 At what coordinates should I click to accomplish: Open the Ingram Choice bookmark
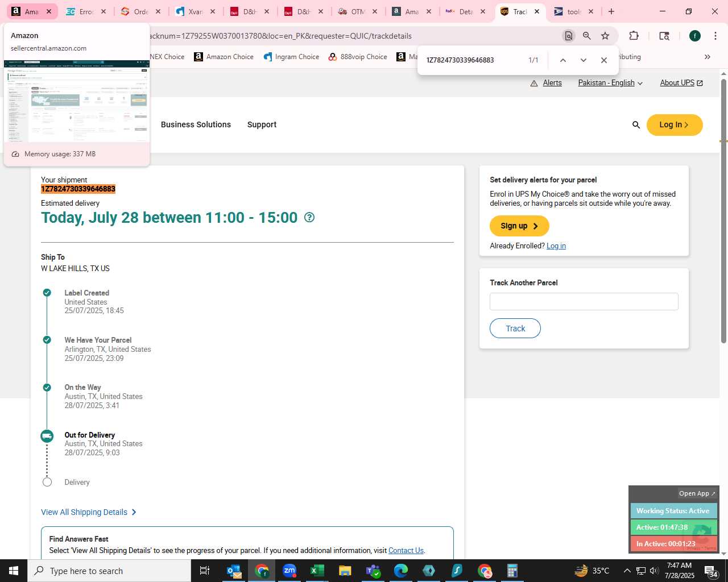point(291,57)
